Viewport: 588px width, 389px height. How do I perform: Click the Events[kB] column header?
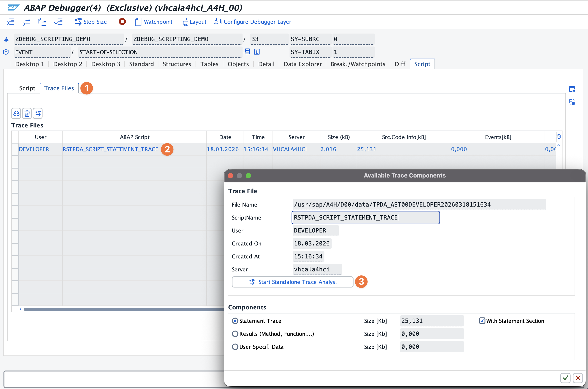(498, 137)
